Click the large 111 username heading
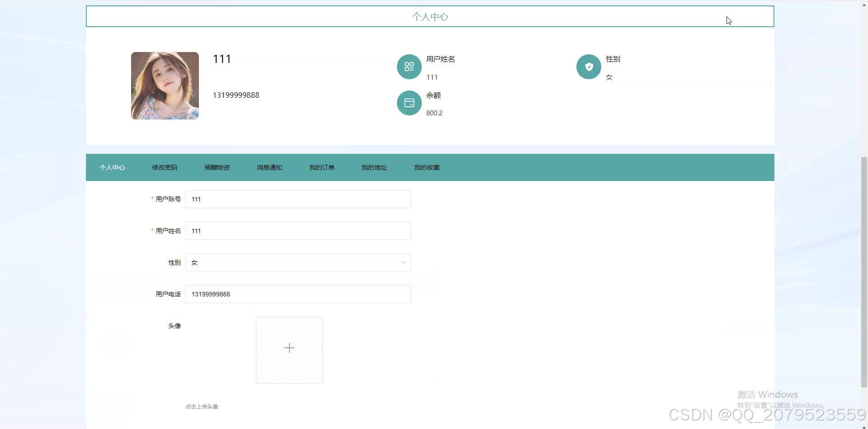This screenshot has height=429, width=868. tap(222, 59)
